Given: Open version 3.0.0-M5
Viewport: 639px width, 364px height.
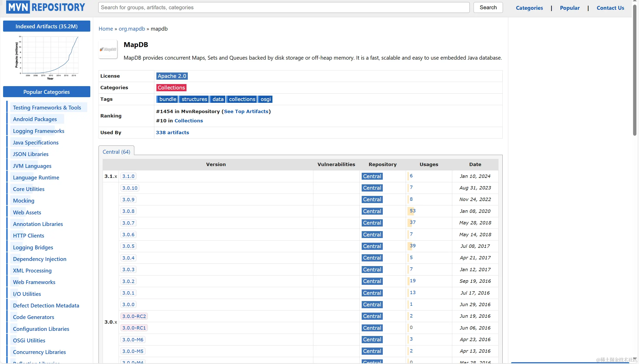Looking at the screenshot, I should [133, 351].
